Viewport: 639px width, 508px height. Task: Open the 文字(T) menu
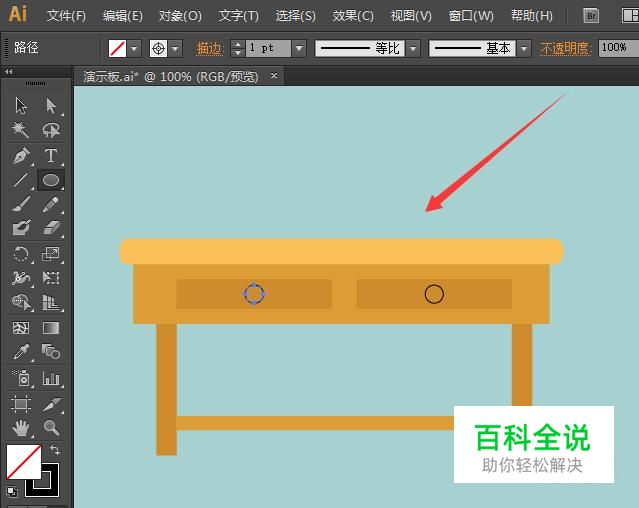(238, 16)
